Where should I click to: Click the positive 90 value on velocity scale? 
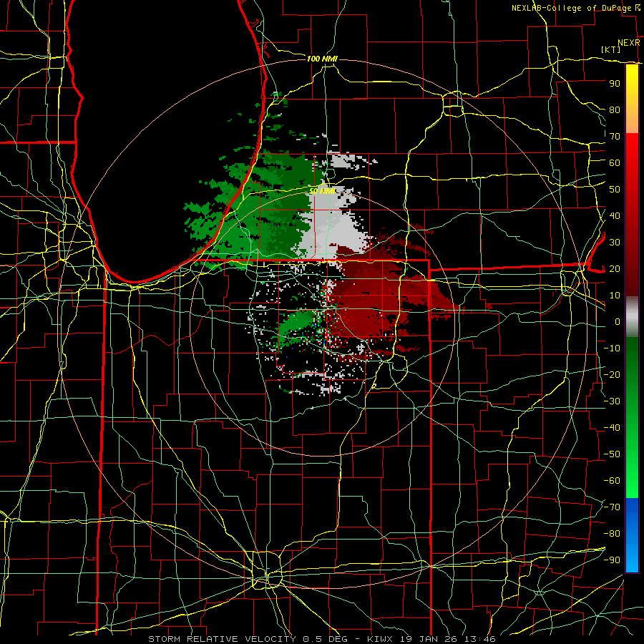pos(615,84)
